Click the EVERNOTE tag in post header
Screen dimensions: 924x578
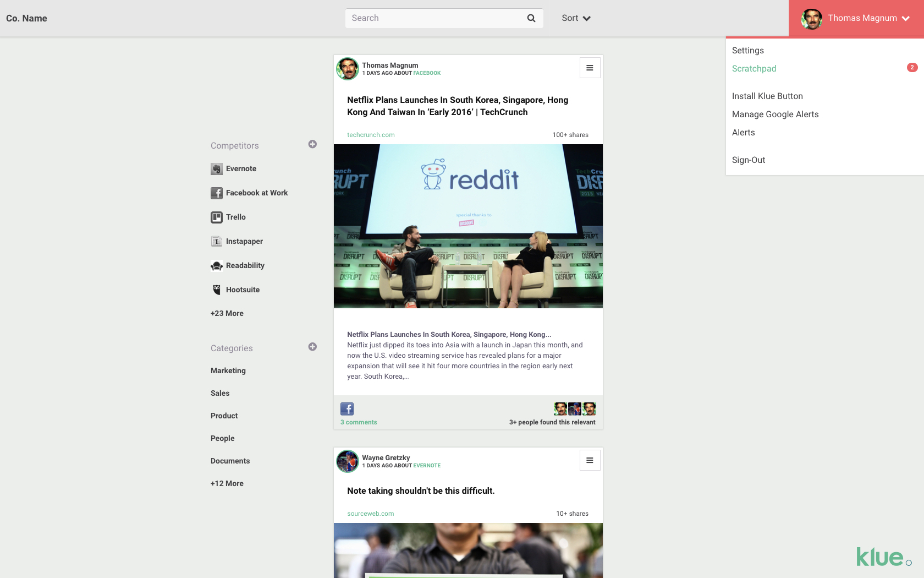(427, 466)
